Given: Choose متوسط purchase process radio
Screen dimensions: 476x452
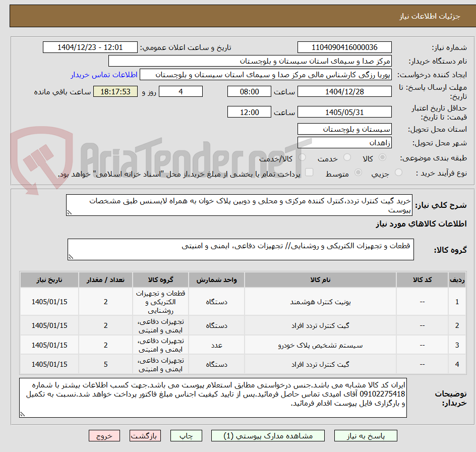Looking at the screenshot, I should (x=358, y=173).
